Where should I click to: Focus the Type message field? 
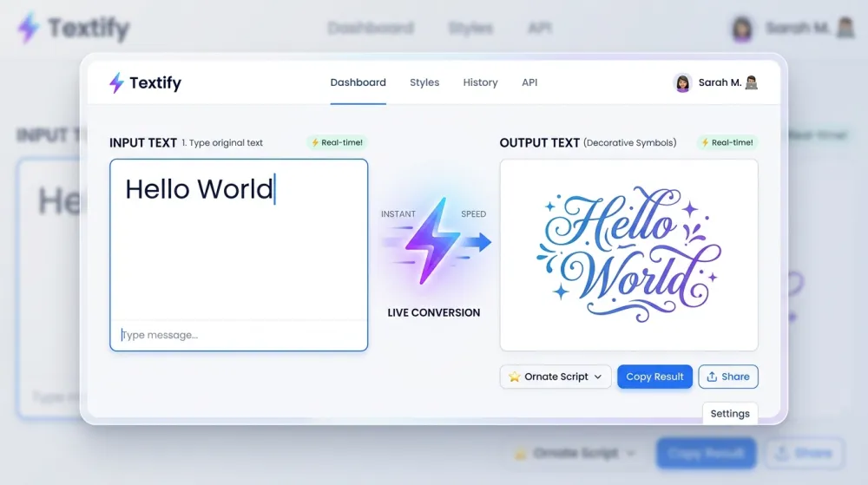(239, 335)
